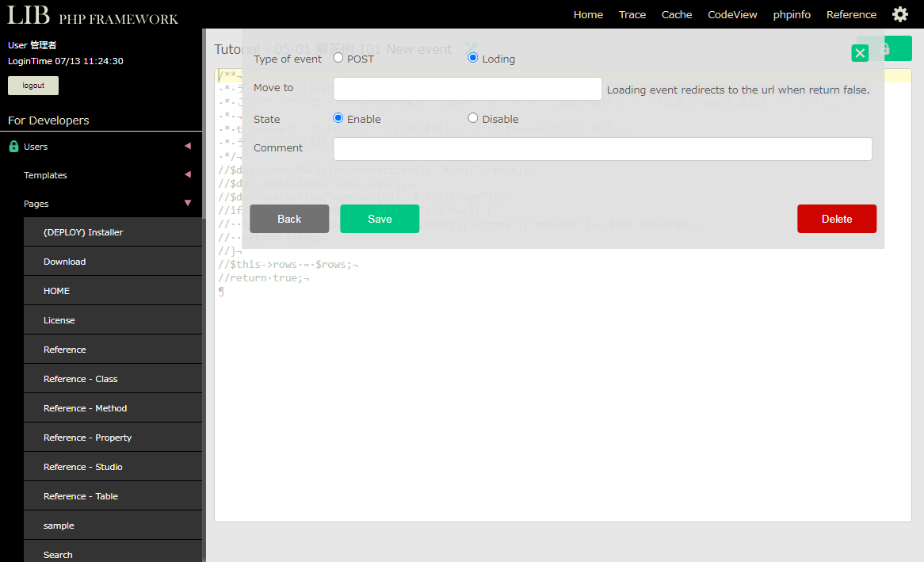This screenshot has width=924, height=562.
Task: Click the Back button
Action: click(x=289, y=219)
